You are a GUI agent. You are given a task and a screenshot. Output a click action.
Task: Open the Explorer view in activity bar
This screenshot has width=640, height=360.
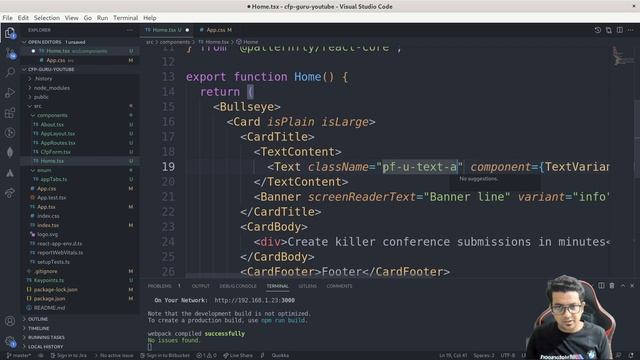[10, 33]
